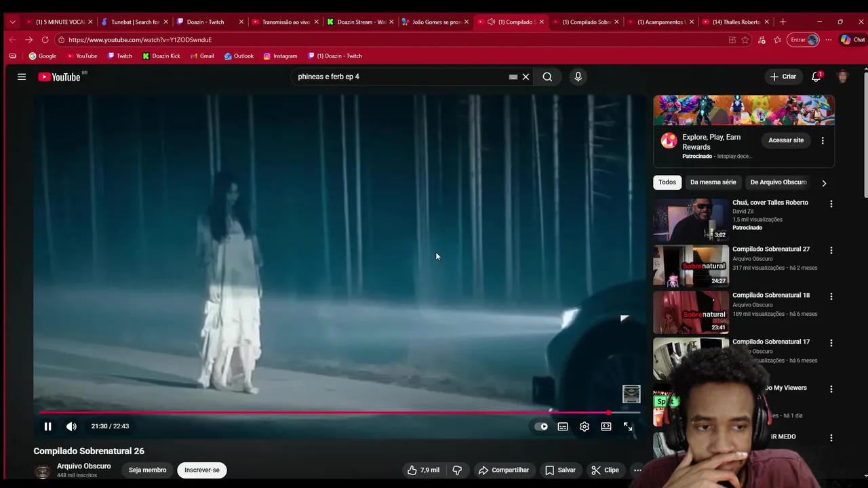Open options for Compilado Sobrenatural 17
868x488 pixels.
[x=831, y=343]
